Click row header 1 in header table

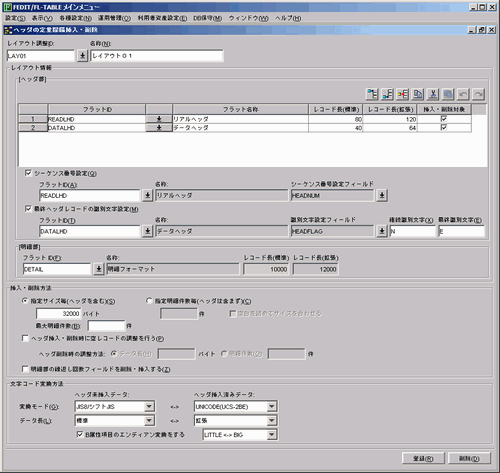tap(33, 119)
